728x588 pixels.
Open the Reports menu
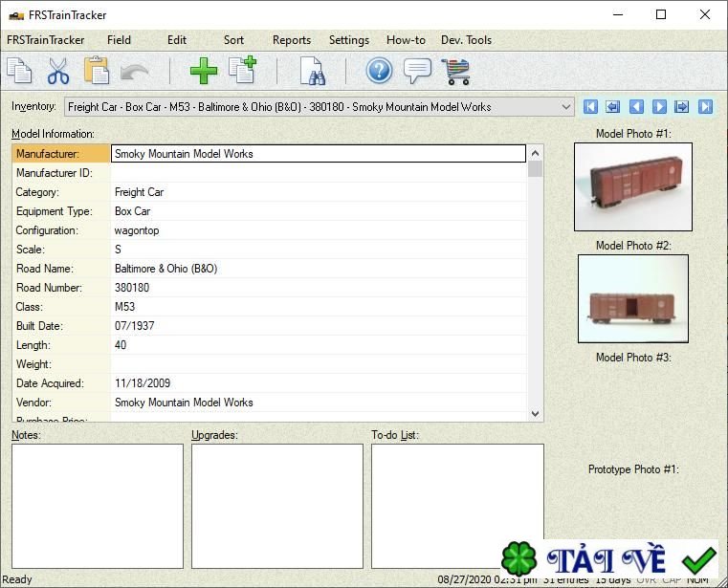coord(291,40)
